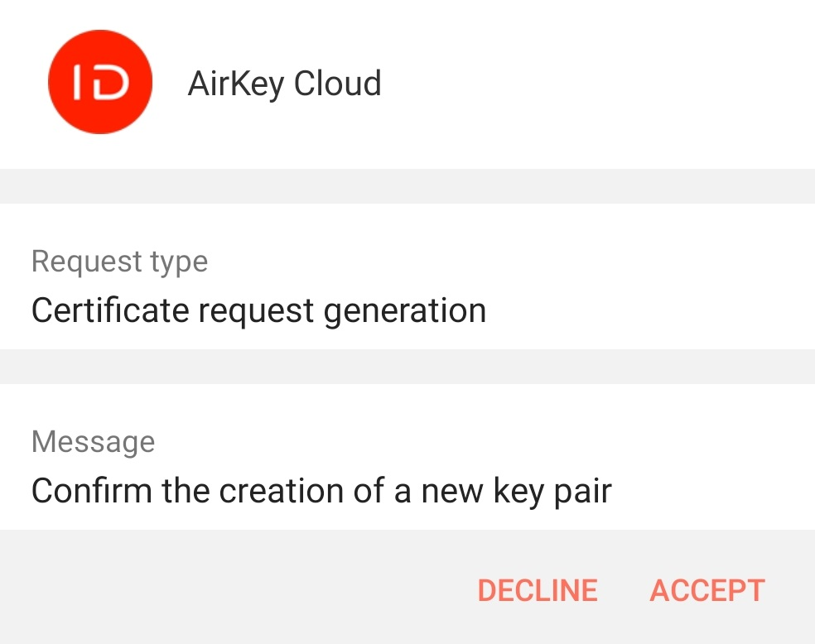The width and height of the screenshot is (815, 644).
Task: Select the AirKey Cloud title text
Action: (284, 84)
